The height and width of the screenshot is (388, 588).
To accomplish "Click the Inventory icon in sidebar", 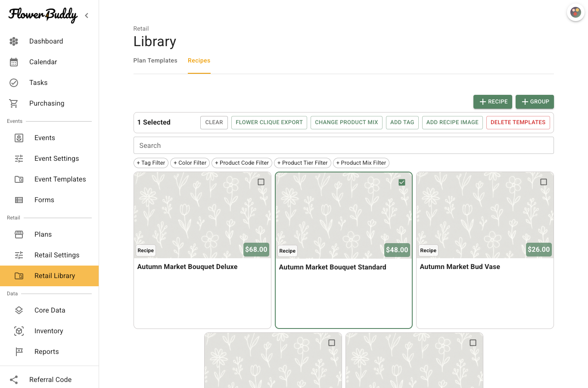I will click(x=19, y=331).
